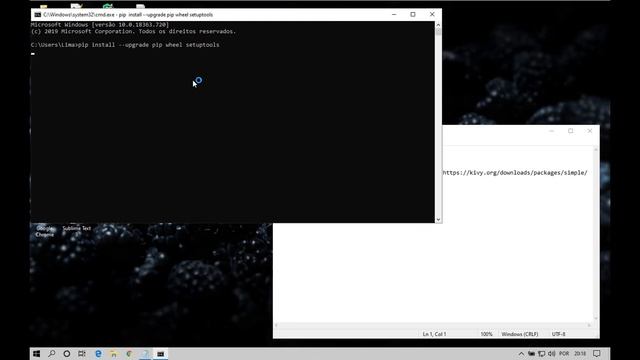Open the Action Center notifications
The image size is (640, 360).
pos(597,354)
